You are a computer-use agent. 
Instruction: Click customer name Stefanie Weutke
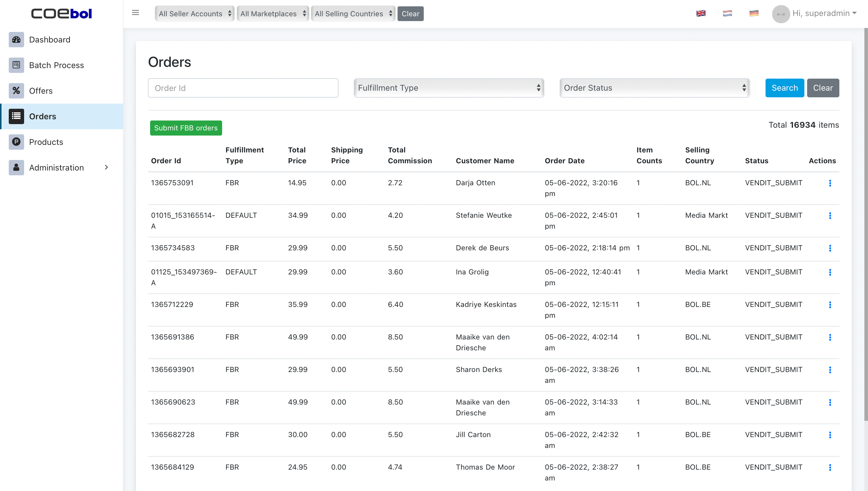[483, 215]
